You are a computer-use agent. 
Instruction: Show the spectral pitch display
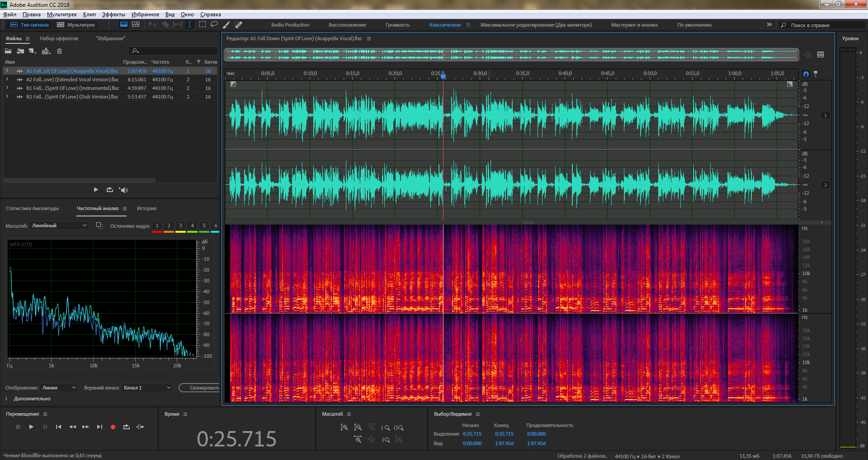136,25
